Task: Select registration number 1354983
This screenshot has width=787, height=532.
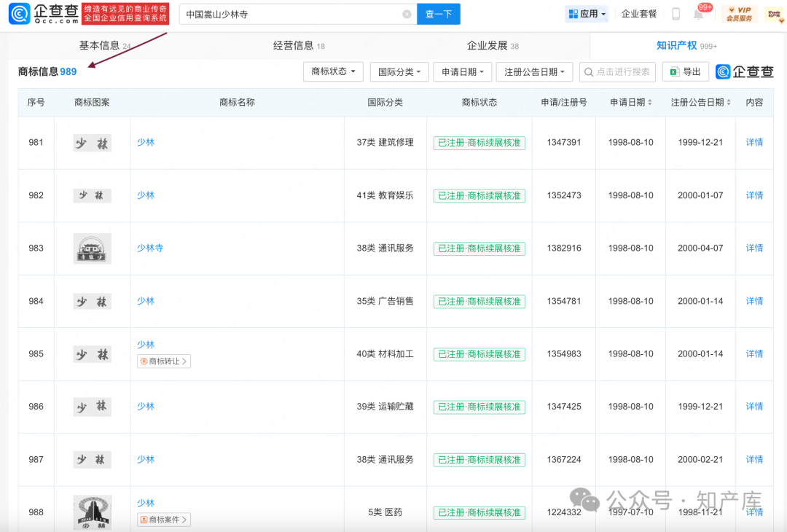Action: [x=563, y=354]
